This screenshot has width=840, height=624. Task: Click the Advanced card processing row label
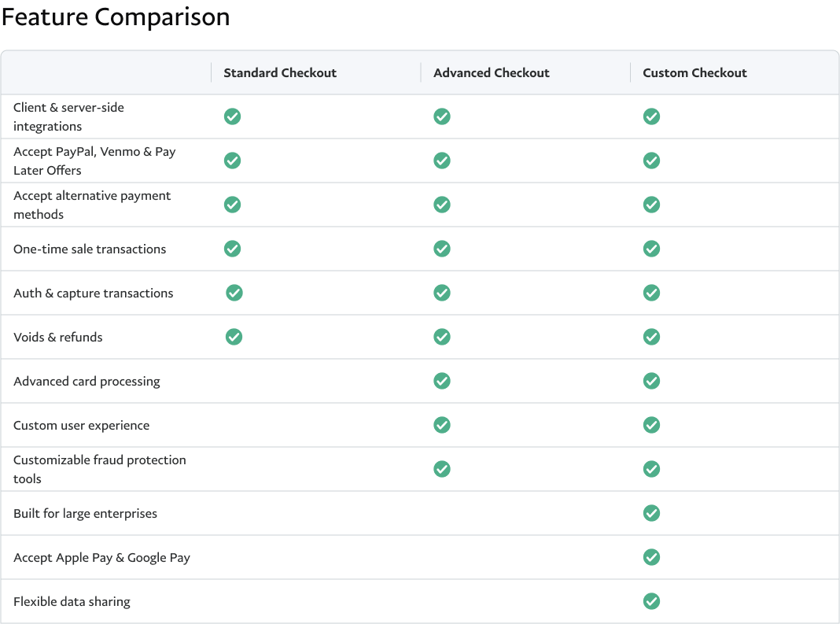coord(87,381)
